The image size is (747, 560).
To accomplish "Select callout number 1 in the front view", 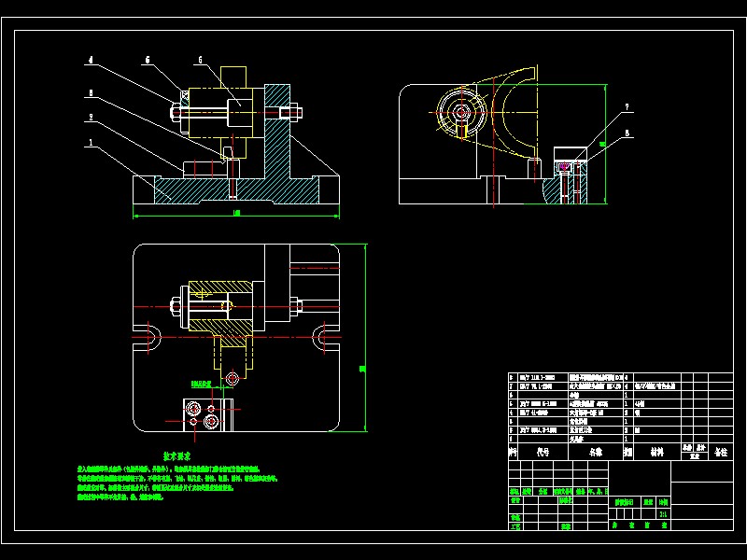I will [91, 142].
